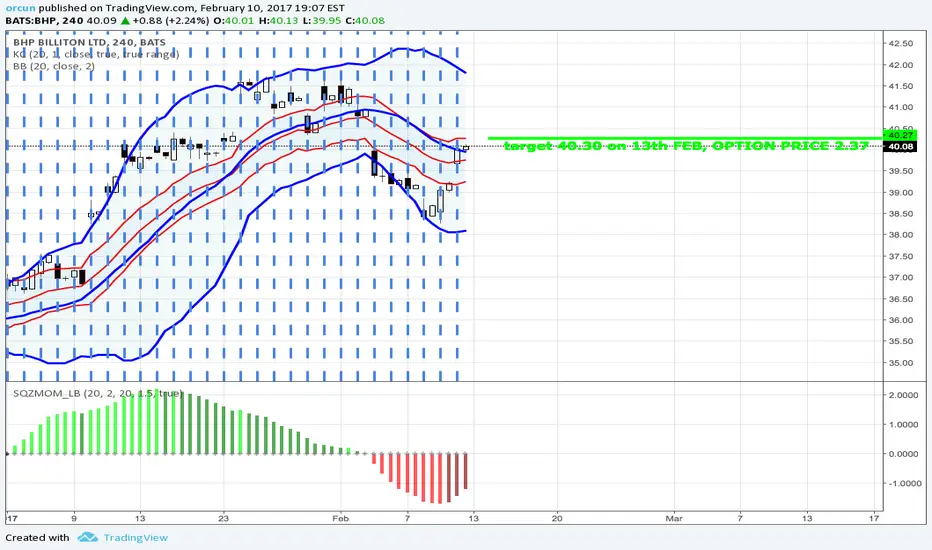Viewport: 932px width, 550px height.
Task: Click the black 40.08 current price label
Action: tap(900, 146)
